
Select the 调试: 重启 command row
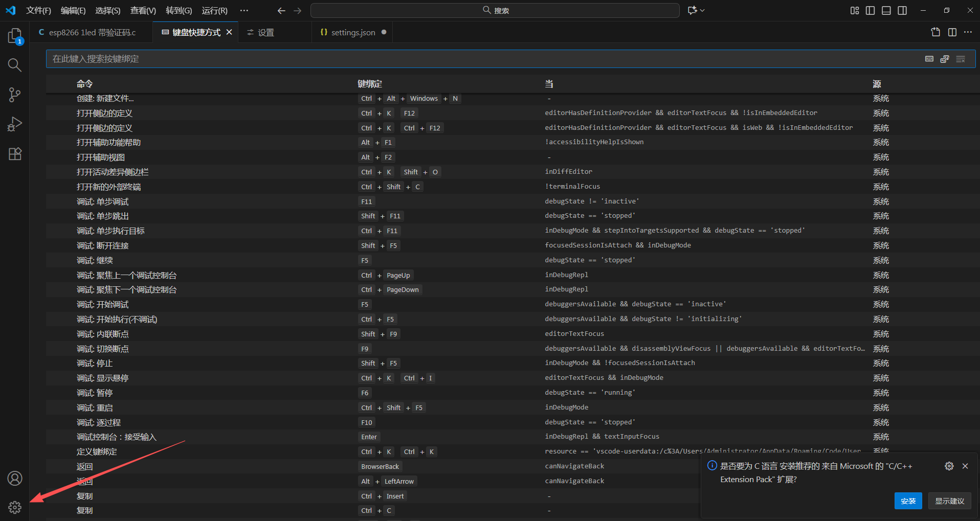coord(510,408)
